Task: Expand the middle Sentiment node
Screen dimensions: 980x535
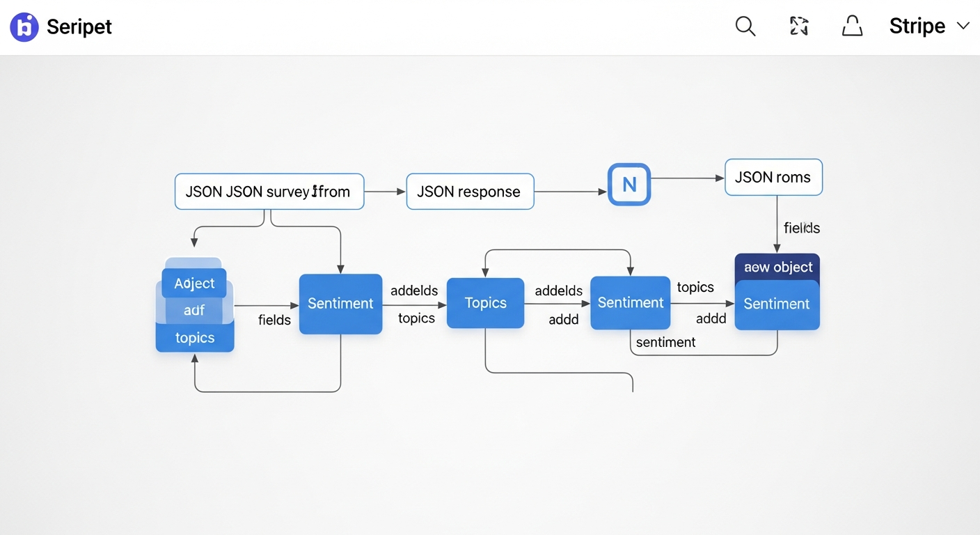Action: tap(630, 303)
